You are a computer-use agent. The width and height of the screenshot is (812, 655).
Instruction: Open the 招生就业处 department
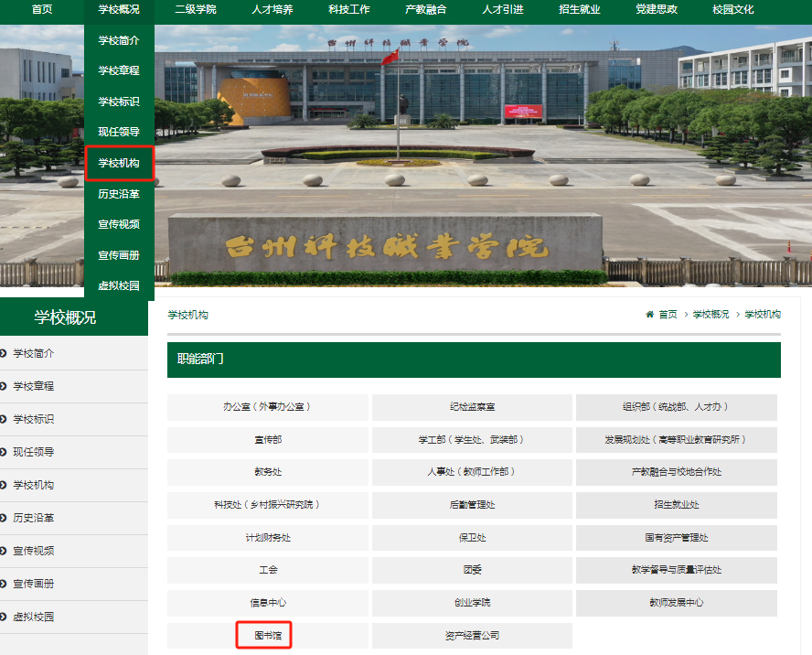click(677, 505)
